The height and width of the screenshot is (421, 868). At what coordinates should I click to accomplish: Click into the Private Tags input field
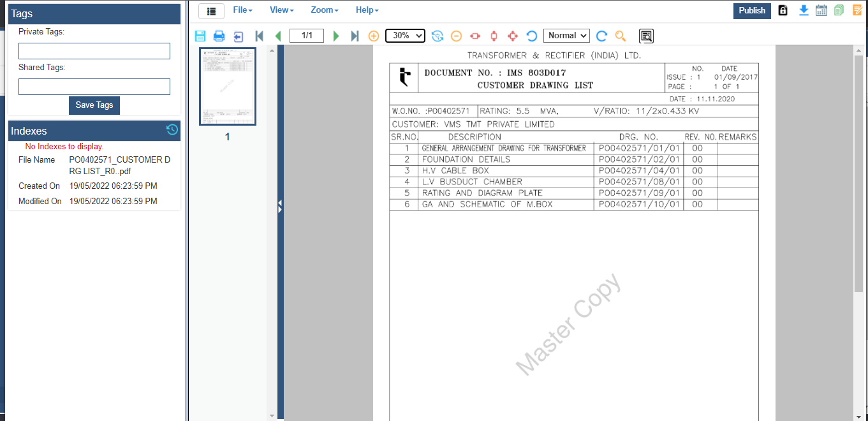[94, 51]
